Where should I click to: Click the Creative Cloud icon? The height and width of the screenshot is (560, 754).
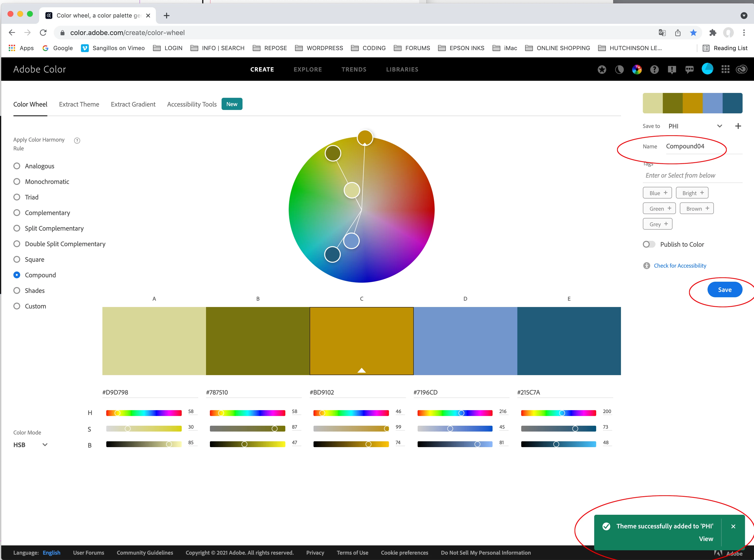point(741,70)
